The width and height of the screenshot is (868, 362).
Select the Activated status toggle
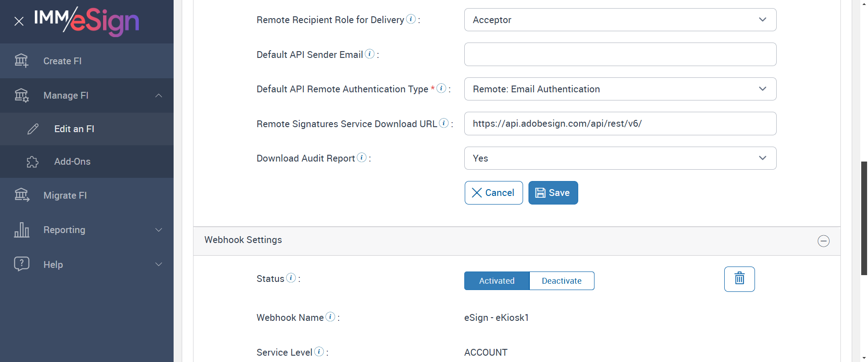496,281
